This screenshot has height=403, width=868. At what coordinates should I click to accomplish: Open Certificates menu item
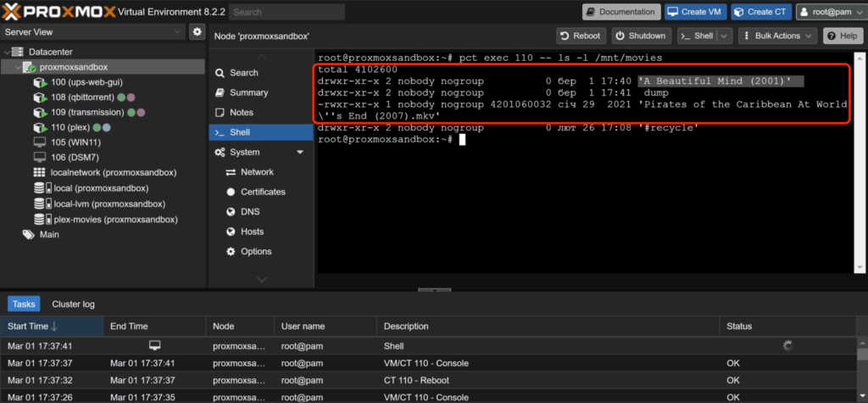[261, 192]
